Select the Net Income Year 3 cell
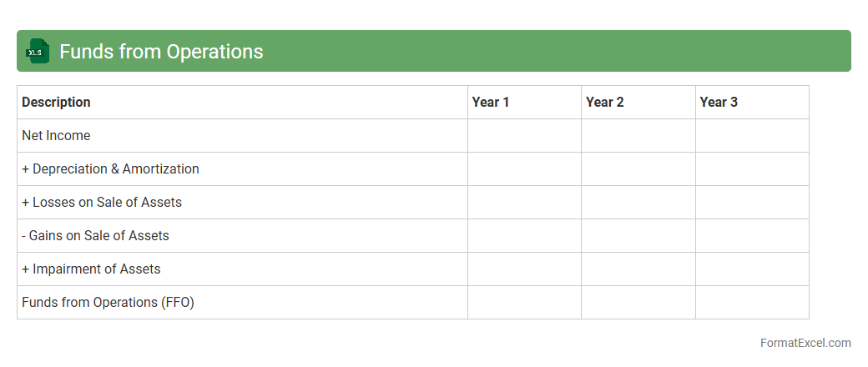Image resolution: width=868 pixels, height=367 pixels. 752,135
